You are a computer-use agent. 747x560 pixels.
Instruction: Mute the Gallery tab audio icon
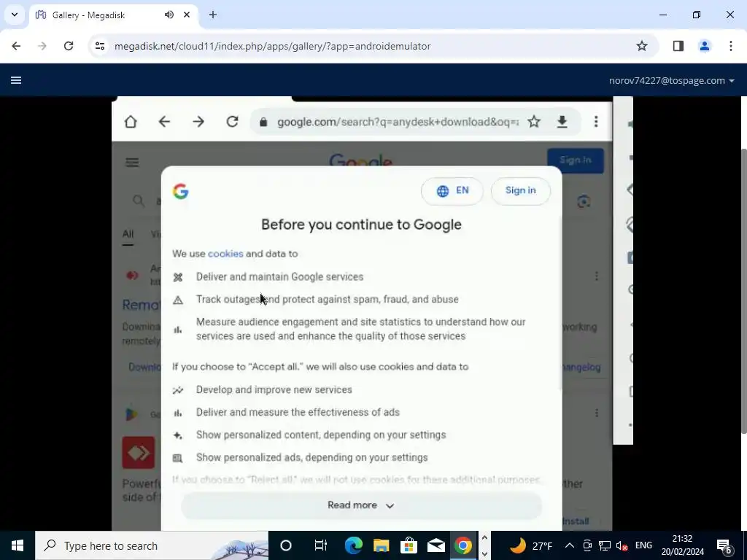(x=169, y=15)
